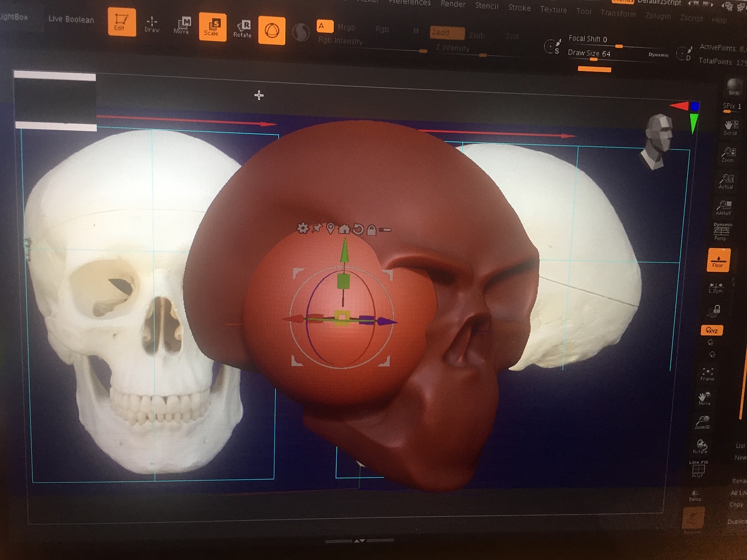The height and width of the screenshot is (560, 747).
Task: Click right shelf Rotate view icon
Action: tap(700, 446)
